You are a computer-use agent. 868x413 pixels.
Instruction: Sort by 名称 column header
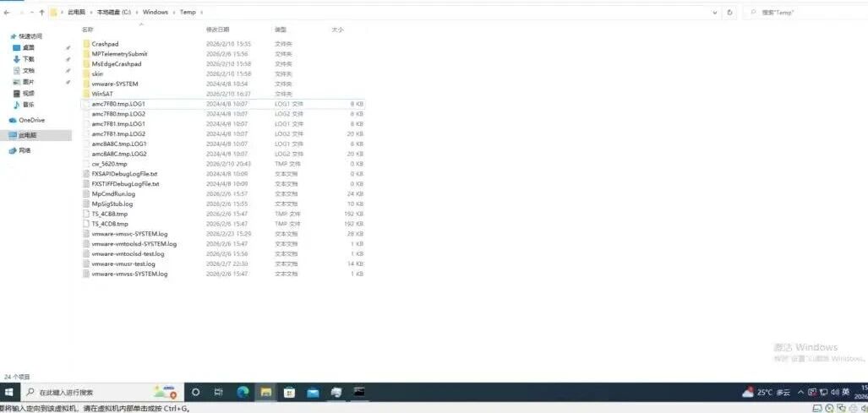87,30
